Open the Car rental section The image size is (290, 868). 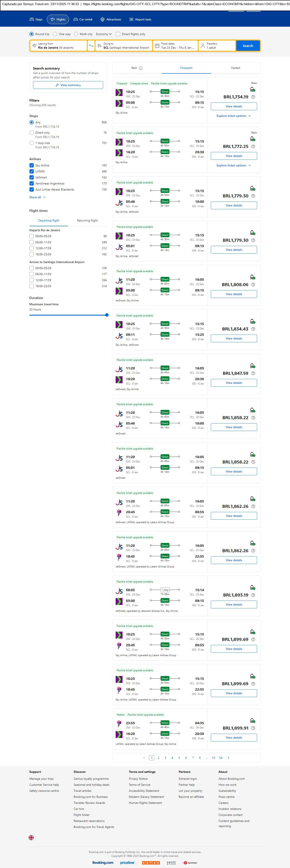click(x=83, y=20)
